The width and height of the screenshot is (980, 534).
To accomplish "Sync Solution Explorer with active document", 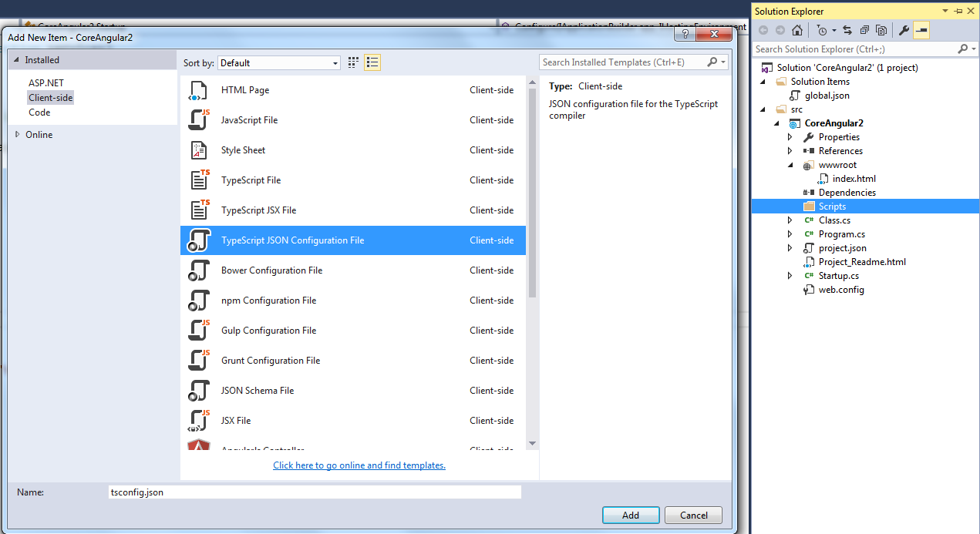I will (847, 29).
